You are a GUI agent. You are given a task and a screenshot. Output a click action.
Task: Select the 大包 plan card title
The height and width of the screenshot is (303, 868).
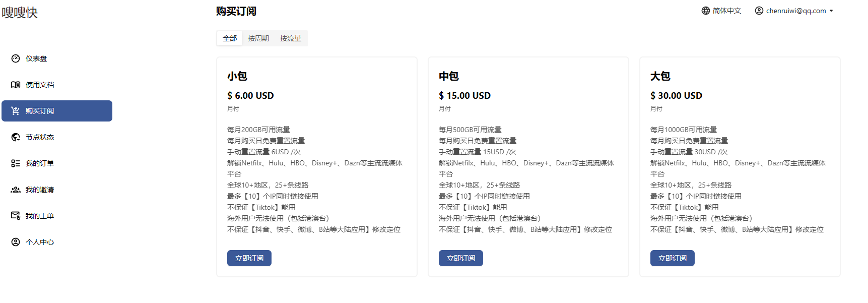click(660, 76)
